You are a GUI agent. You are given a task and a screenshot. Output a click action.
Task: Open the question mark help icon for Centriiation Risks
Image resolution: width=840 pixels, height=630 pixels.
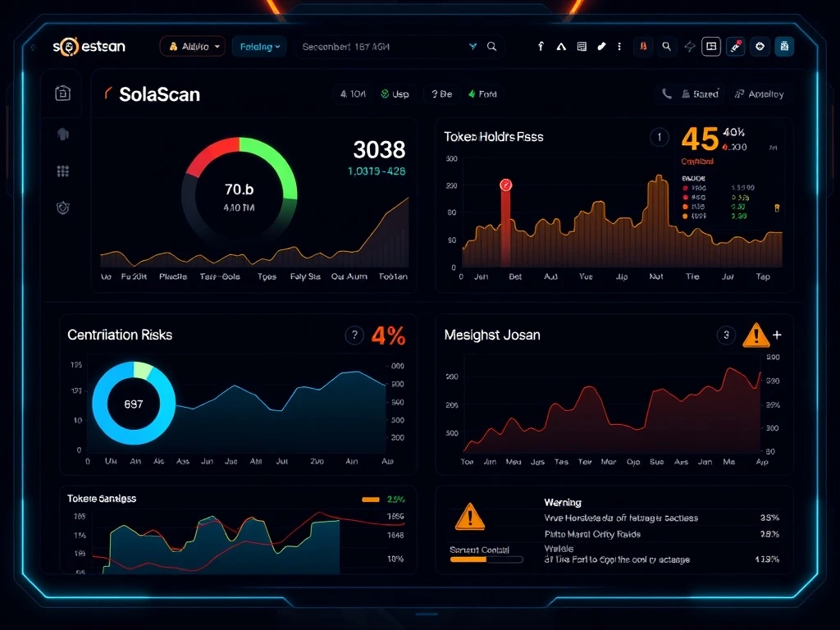pyautogui.click(x=354, y=336)
